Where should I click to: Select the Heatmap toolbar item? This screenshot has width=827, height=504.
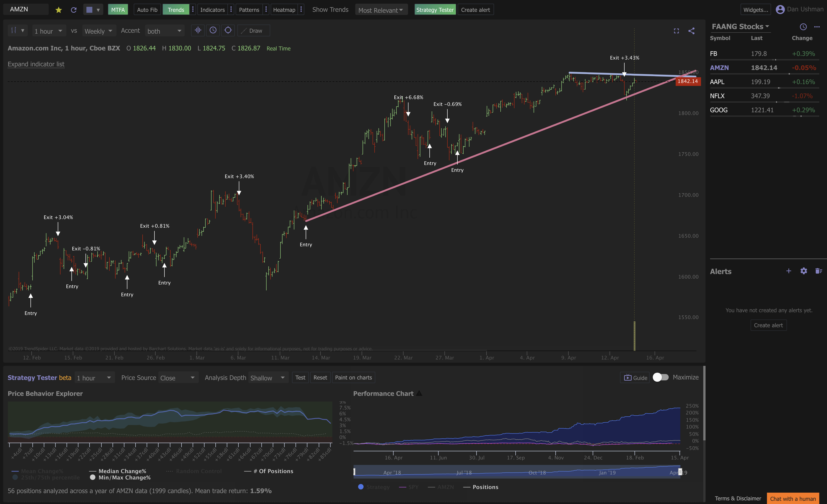pos(284,10)
